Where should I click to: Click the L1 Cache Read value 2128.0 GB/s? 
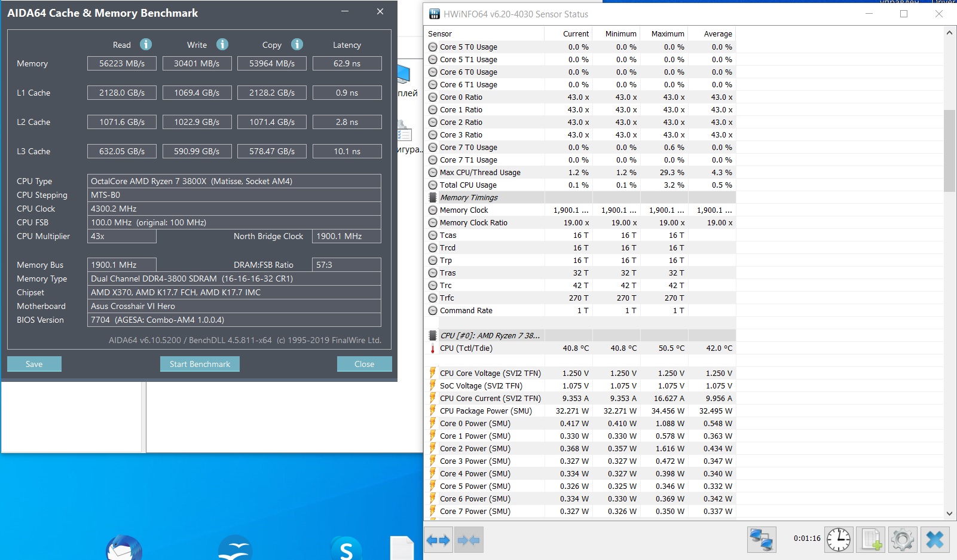122,93
